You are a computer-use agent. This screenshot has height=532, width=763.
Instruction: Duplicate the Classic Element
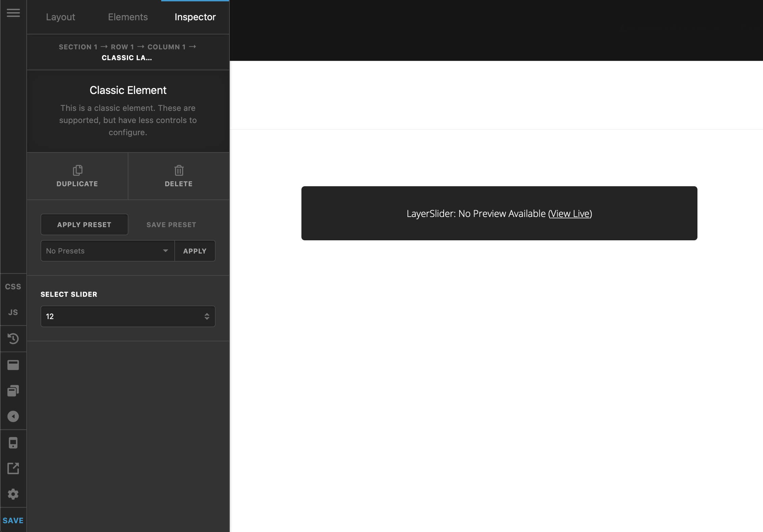coord(77,176)
